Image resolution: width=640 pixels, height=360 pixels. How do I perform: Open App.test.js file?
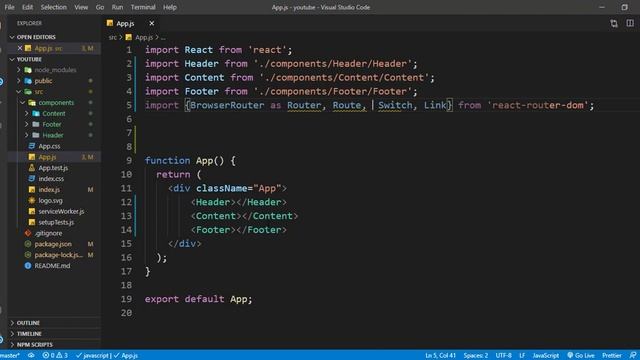point(53,168)
